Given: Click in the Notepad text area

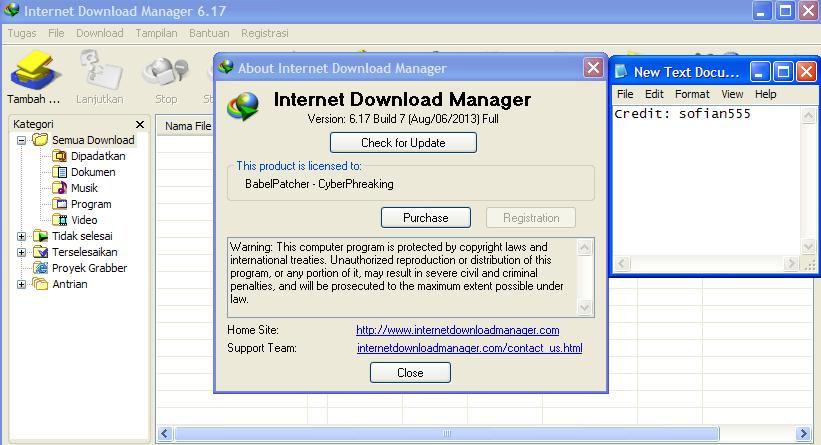Looking at the screenshot, I should (x=707, y=181).
